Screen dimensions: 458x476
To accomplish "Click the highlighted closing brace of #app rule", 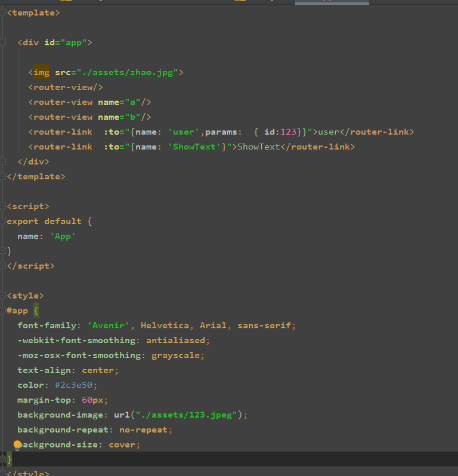I will pos(10,459).
